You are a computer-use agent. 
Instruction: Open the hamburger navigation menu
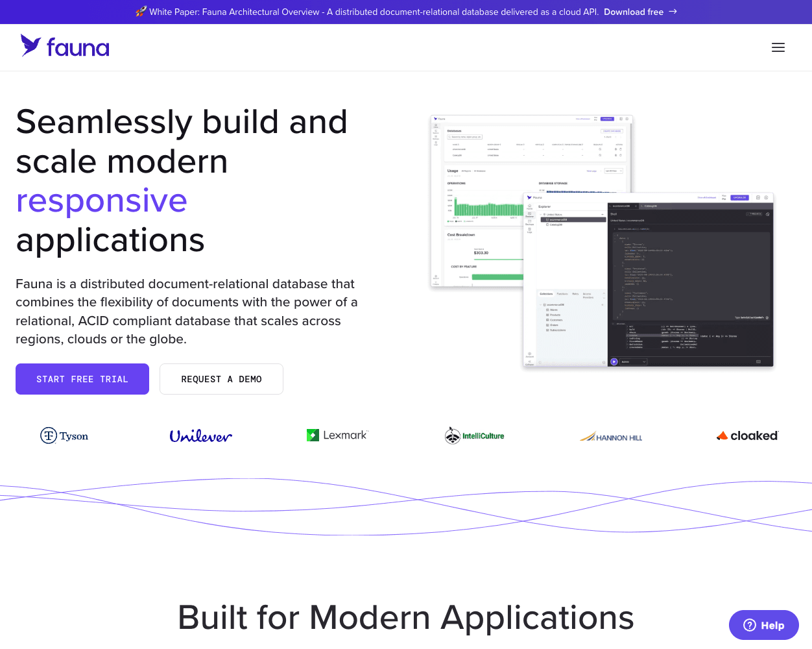pos(778,47)
